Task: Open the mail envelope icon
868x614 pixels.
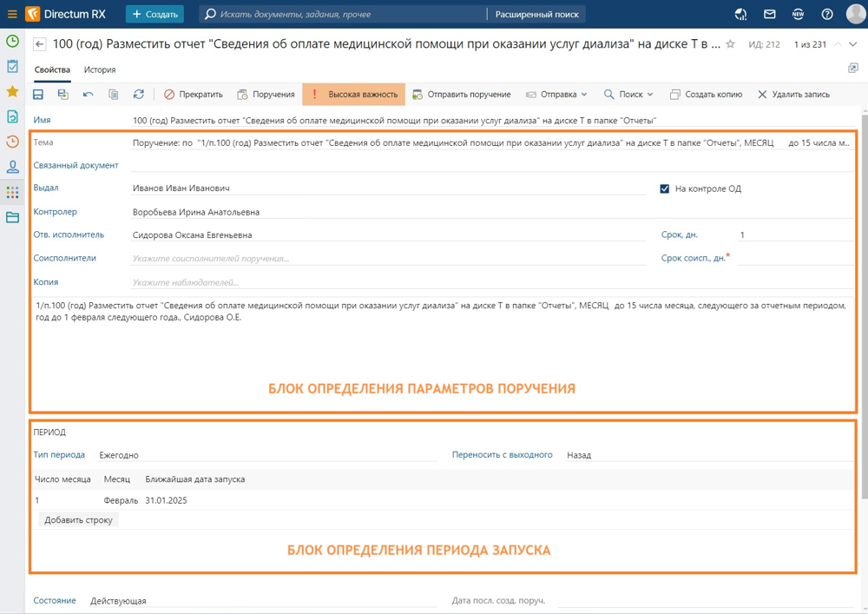Action: (x=769, y=14)
